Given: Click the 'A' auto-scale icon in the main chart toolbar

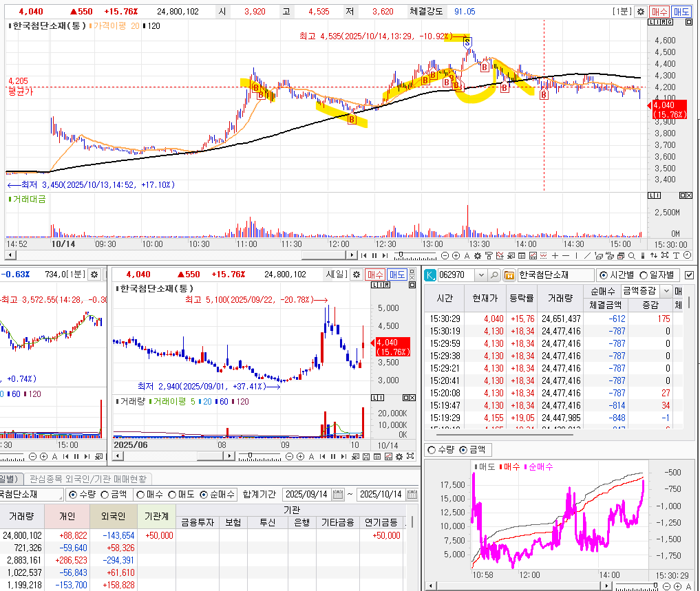Looking at the screenshot, I should point(467,256).
